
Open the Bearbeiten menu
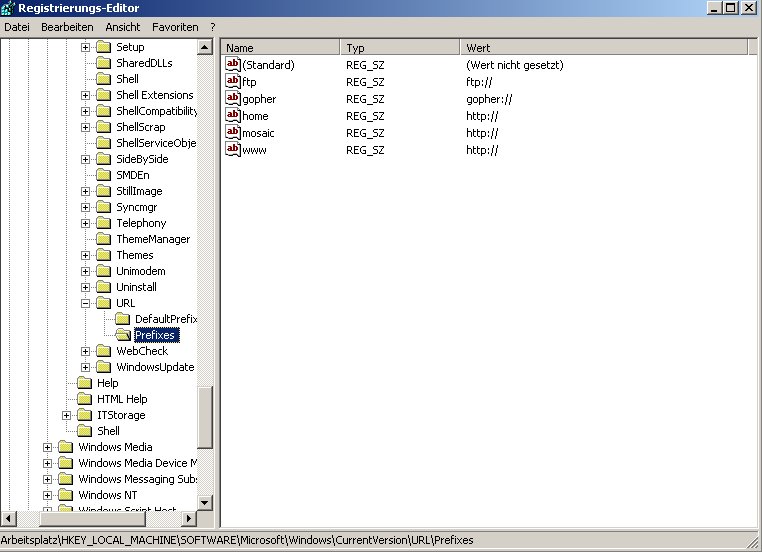(67, 27)
